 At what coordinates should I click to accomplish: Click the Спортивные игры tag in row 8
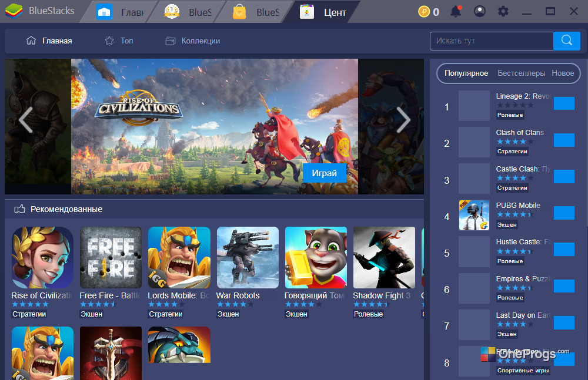tap(523, 370)
